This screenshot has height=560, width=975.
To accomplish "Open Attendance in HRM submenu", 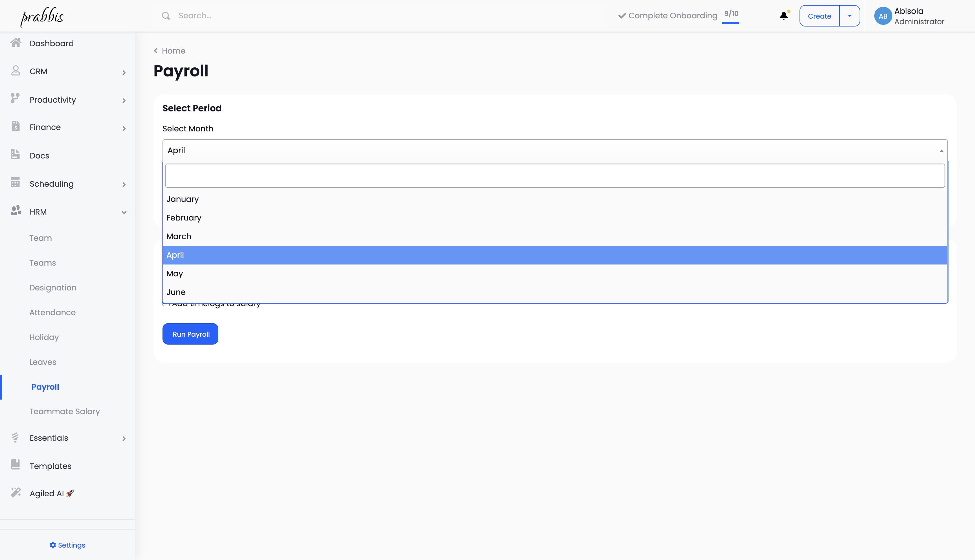I will pyautogui.click(x=52, y=312).
